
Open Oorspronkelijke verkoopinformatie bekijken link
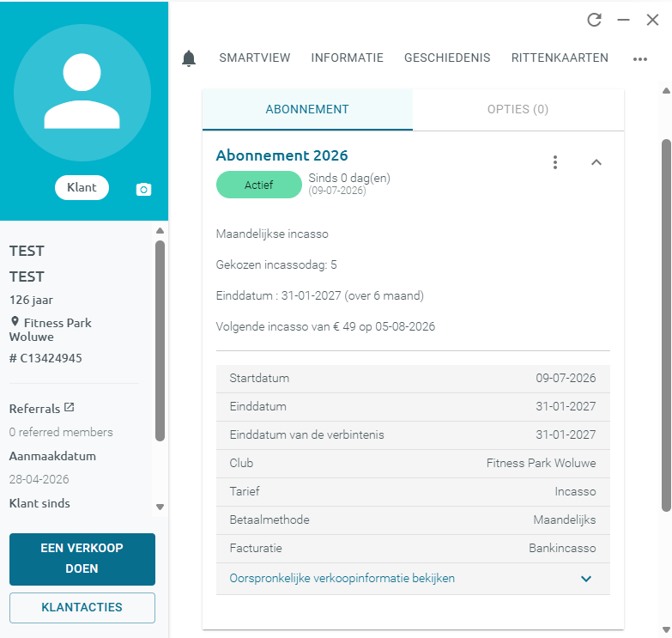pyautogui.click(x=342, y=579)
